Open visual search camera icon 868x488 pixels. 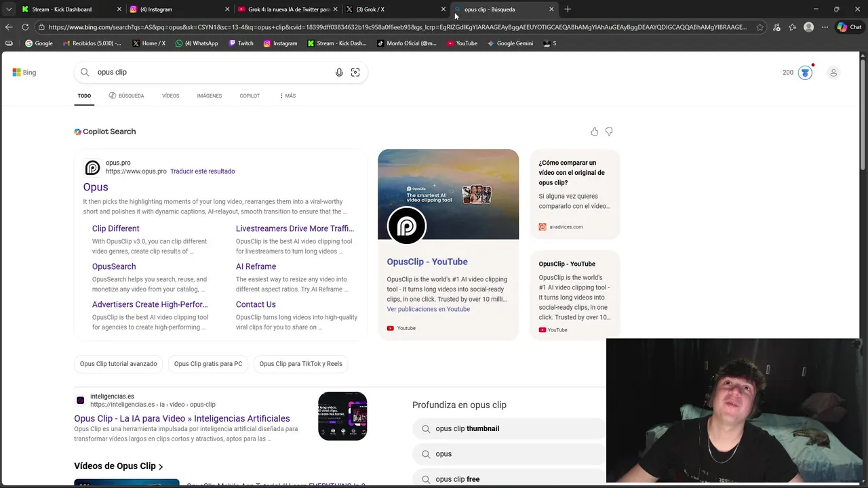[x=355, y=73]
